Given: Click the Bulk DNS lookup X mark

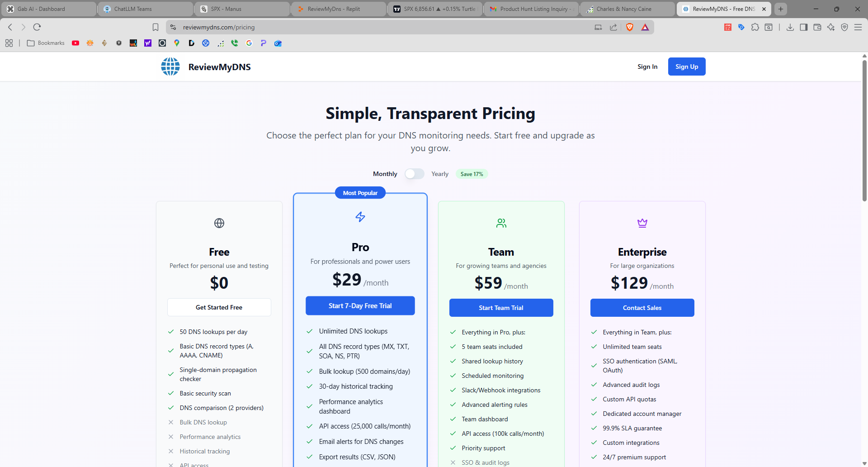Looking at the screenshot, I should pyautogui.click(x=171, y=422).
